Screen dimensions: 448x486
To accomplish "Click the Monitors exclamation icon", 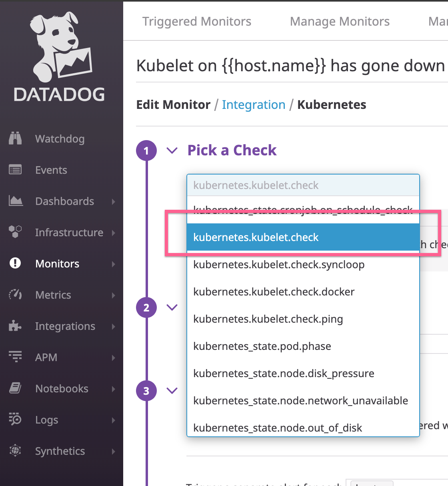I will (15, 263).
